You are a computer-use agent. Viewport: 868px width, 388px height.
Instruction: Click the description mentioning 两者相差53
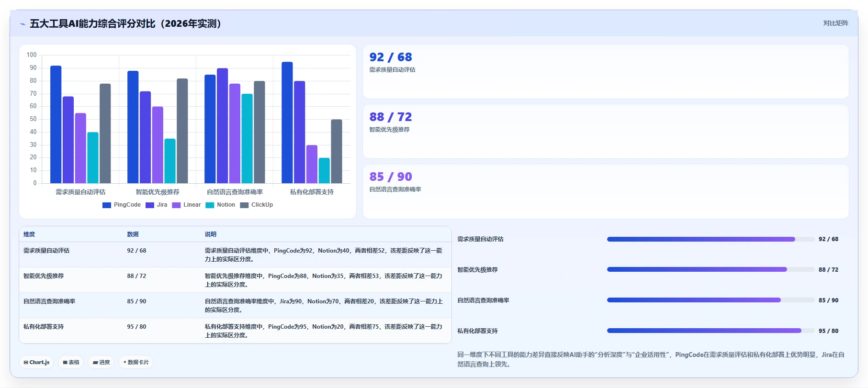324,280
